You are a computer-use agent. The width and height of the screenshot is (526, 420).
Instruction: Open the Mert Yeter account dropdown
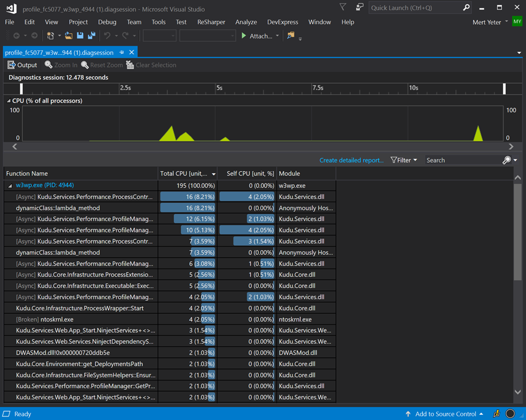click(x=490, y=22)
